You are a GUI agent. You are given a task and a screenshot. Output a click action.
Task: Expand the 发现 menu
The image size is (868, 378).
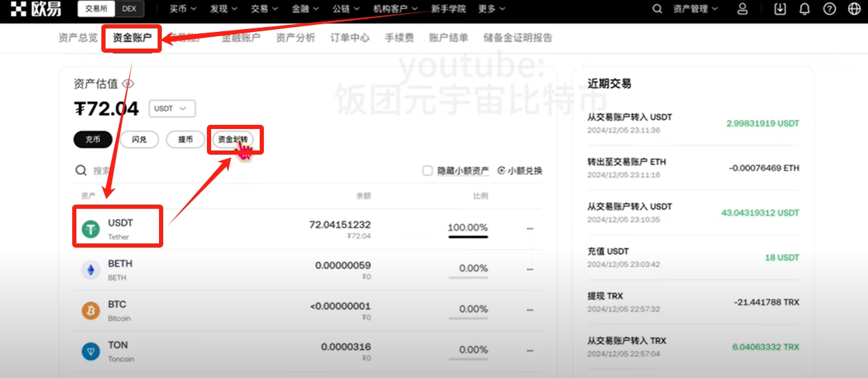pyautogui.click(x=224, y=9)
